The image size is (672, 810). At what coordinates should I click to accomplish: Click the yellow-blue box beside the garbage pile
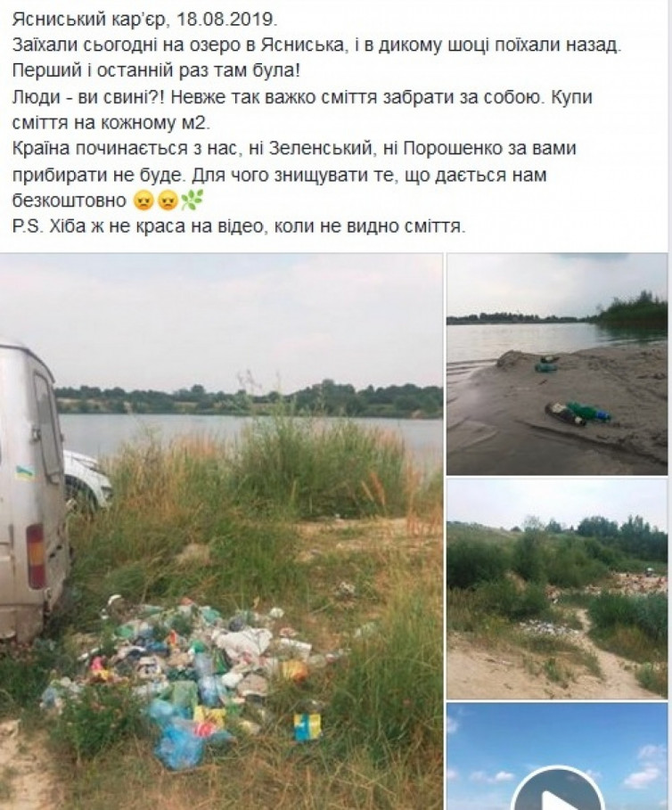point(307,727)
